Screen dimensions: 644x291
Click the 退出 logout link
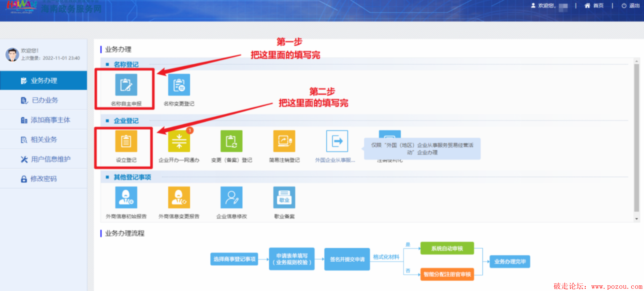[x=631, y=6]
